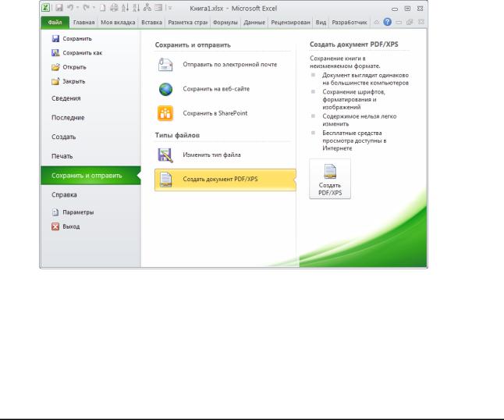Click the Redo arrow in quick access toolbar

click(x=86, y=8)
